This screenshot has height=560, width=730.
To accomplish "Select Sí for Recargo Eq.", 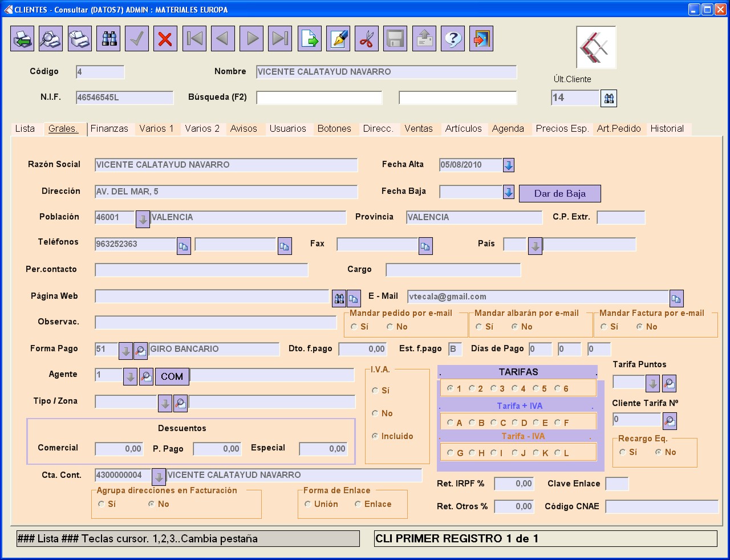I will (623, 452).
